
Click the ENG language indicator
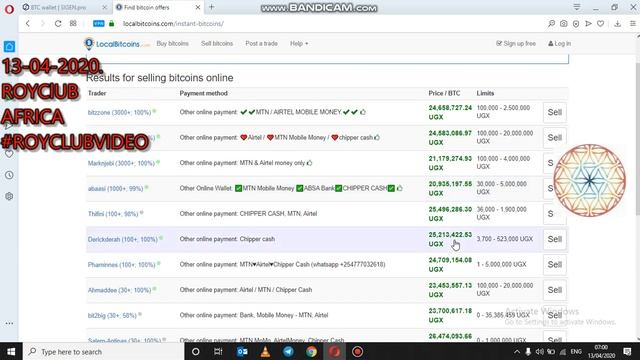576,351
